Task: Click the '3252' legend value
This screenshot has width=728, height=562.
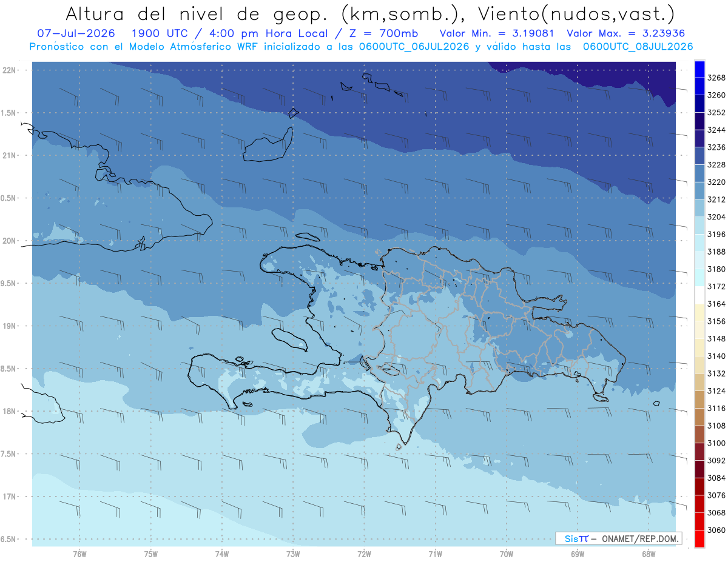Action: 716,113
